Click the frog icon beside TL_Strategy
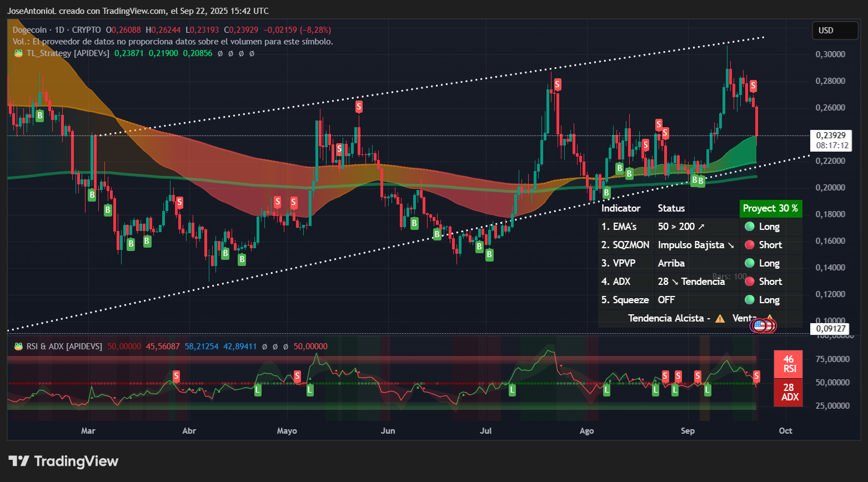This screenshot has height=482, width=868. tap(18, 53)
